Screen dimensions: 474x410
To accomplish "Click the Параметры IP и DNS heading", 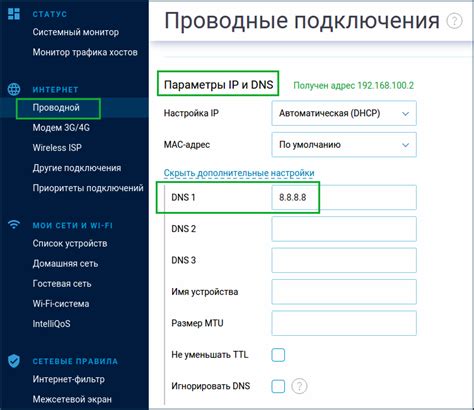I will click(x=218, y=85).
